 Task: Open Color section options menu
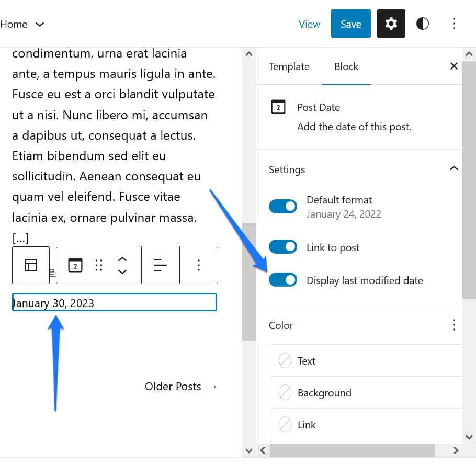tap(454, 325)
